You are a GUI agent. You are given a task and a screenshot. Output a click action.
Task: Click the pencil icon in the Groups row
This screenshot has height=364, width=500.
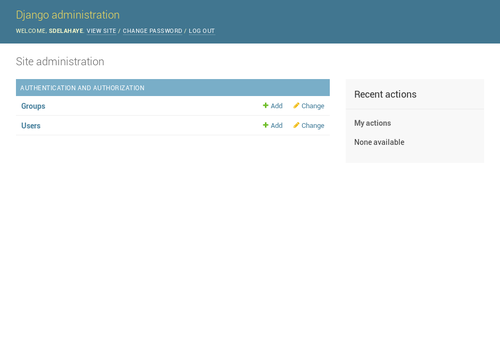click(296, 105)
